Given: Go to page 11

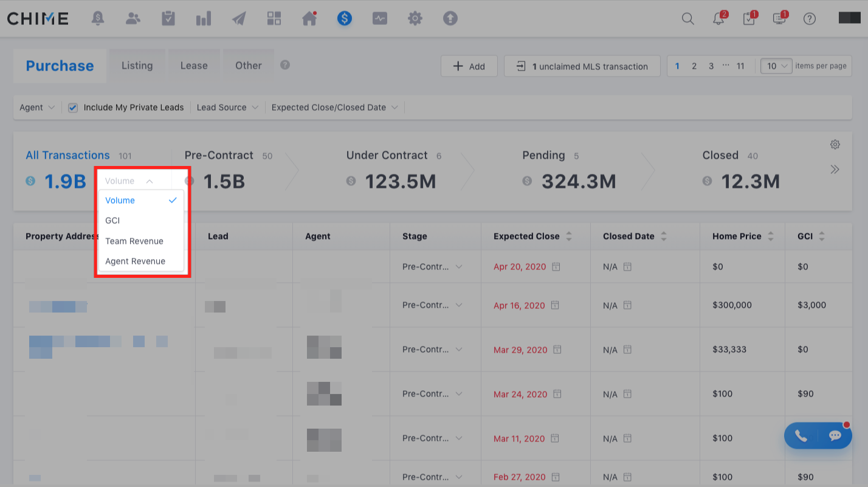Looking at the screenshot, I should (740, 66).
